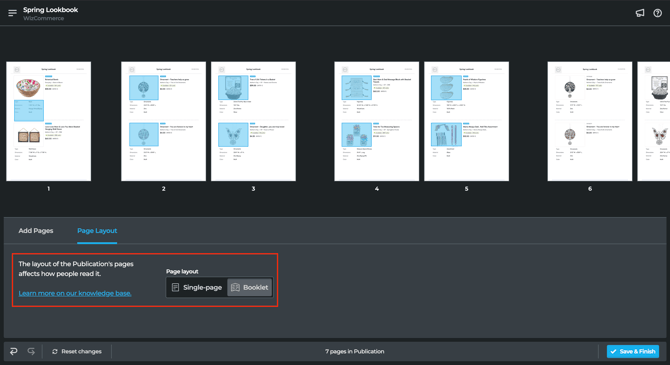Select page 1 thumbnail

pos(49,121)
